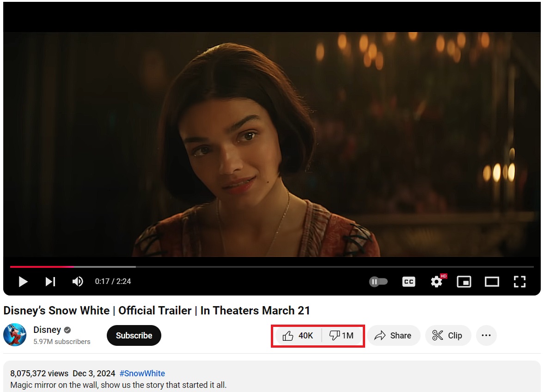Click the video title text

(x=157, y=311)
